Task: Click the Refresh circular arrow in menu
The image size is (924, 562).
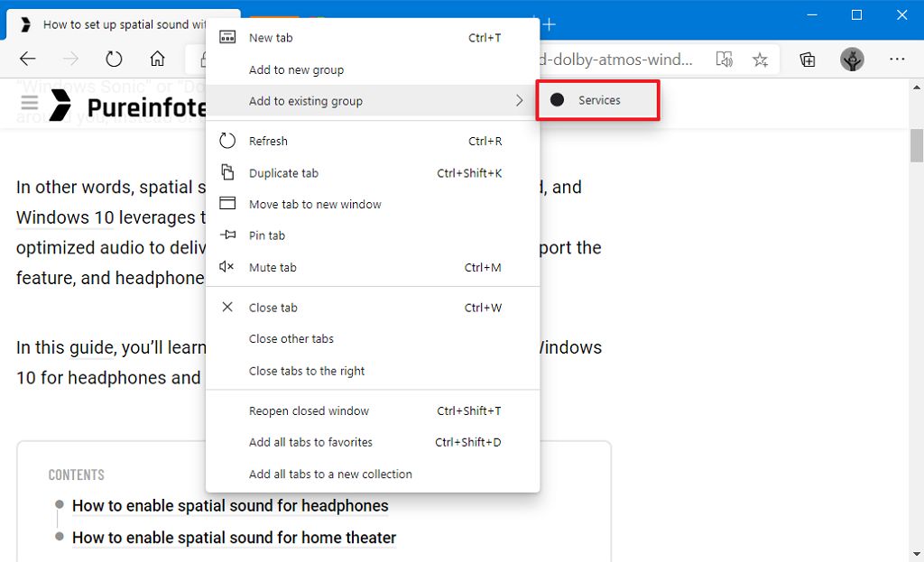Action: point(227,140)
